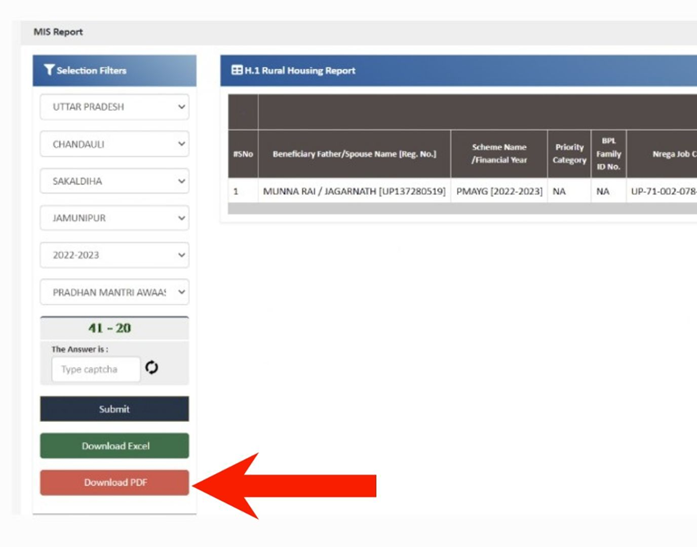Expand the CHANDAULI district dropdown
Screen dimensions: 697x547
point(114,144)
